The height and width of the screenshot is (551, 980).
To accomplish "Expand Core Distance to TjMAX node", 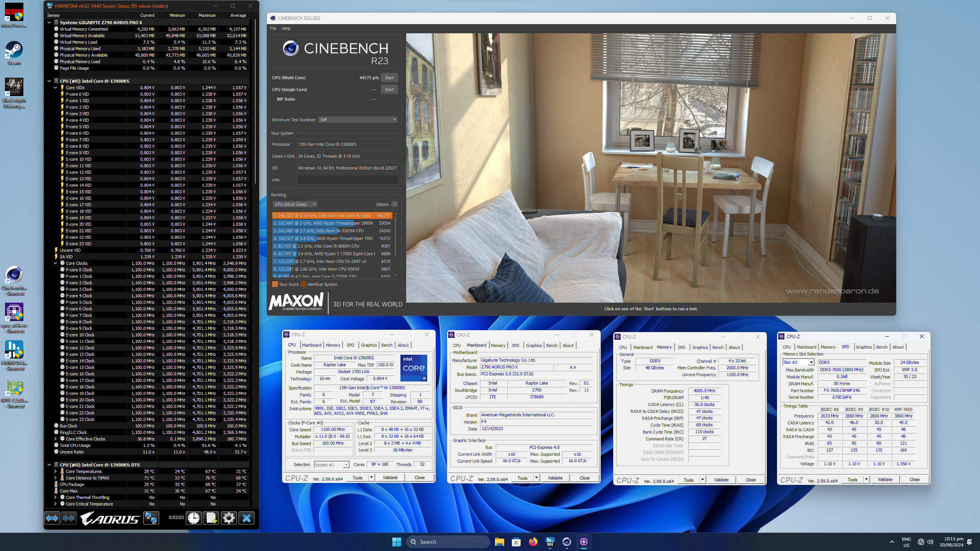I will click(55, 478).
